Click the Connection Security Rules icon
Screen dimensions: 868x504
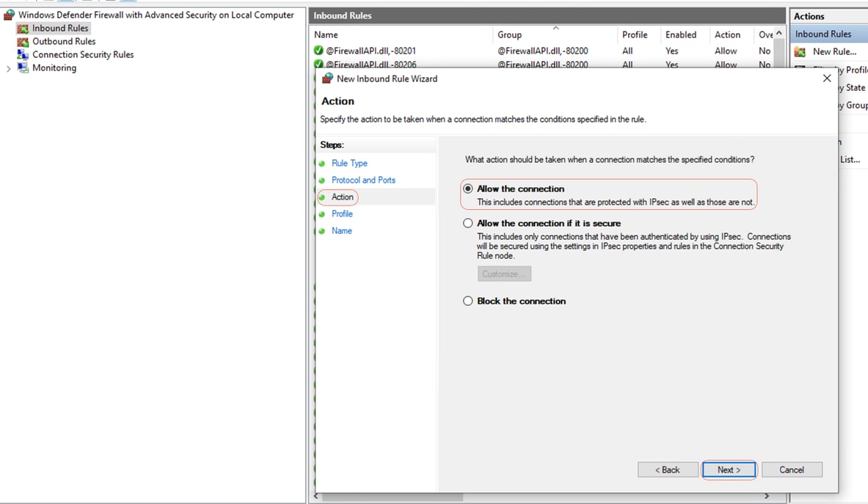(x=23, y=55)
